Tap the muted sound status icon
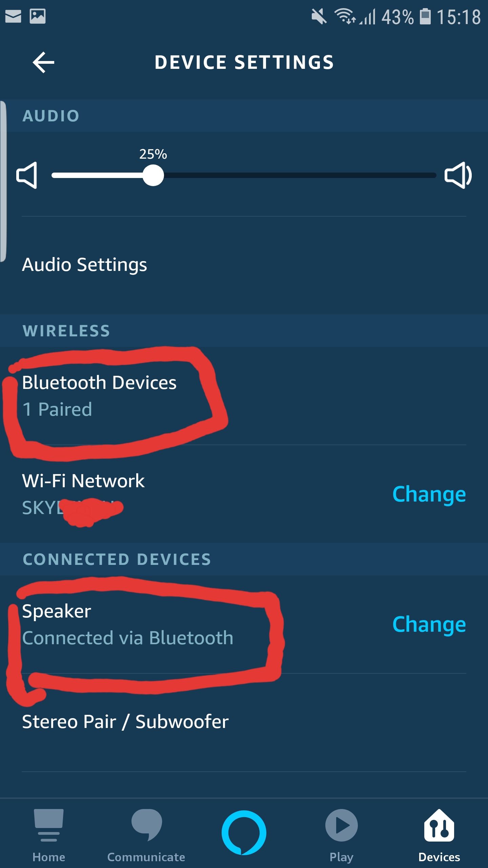The image size is (488, 868). (319, 16)
